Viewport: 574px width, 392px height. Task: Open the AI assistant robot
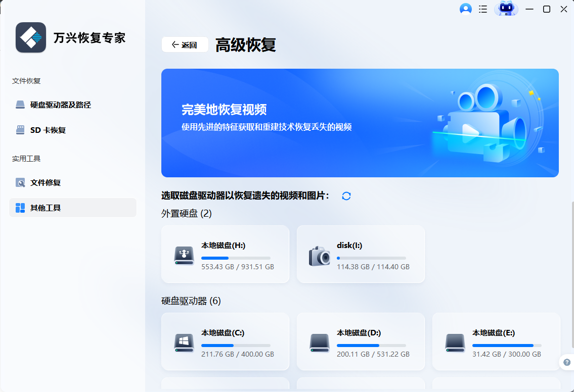[506, 9]
